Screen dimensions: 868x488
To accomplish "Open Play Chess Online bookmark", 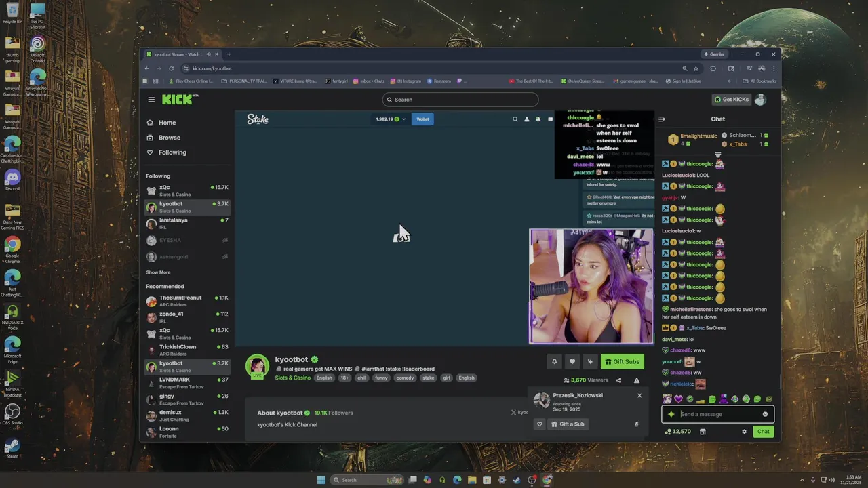I will click(x=191, y=81).
